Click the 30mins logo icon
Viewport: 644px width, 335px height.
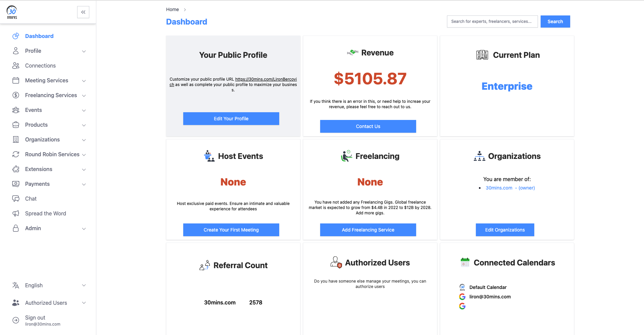12,12
